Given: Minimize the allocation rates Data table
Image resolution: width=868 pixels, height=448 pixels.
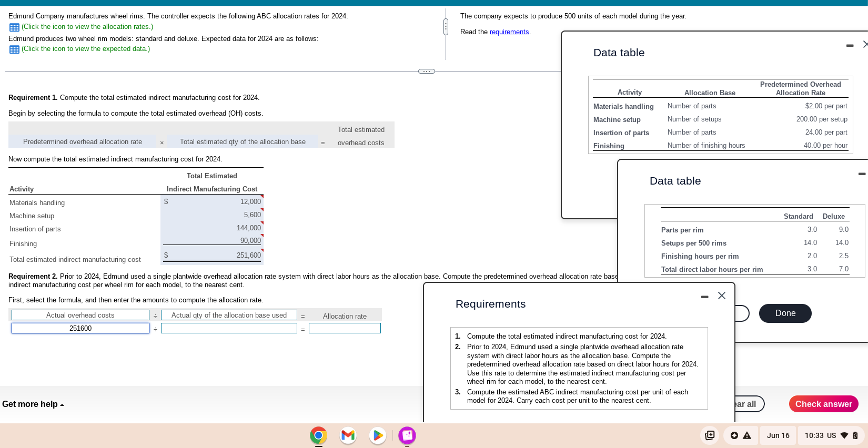Looking at the screenshot, I should (850, 46).
